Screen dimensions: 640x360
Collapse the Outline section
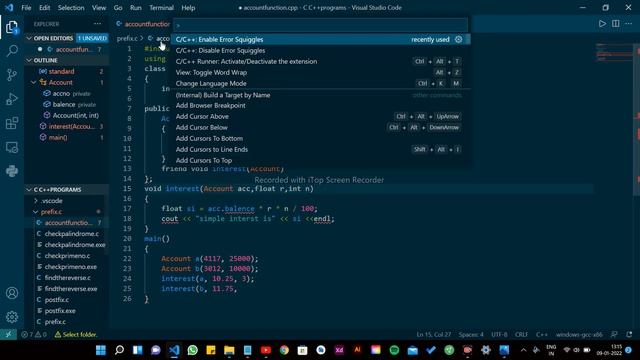29,60
